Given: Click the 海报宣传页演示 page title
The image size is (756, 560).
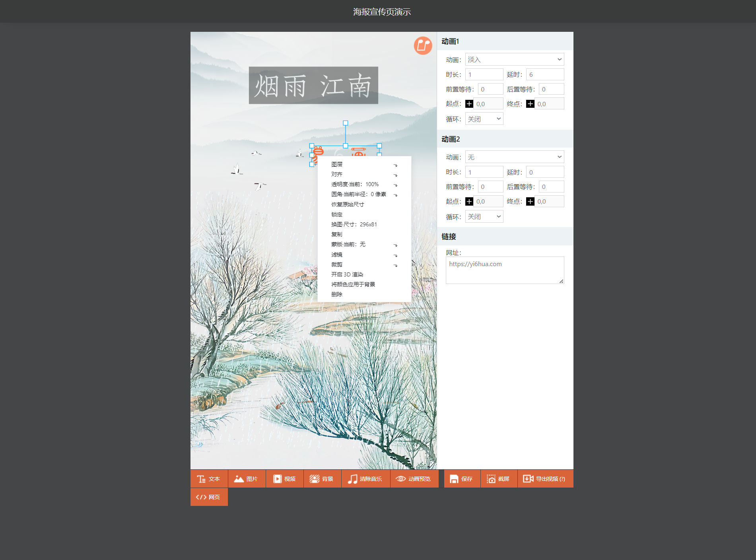Looking at the screenshot, I should tap(382, 12).
